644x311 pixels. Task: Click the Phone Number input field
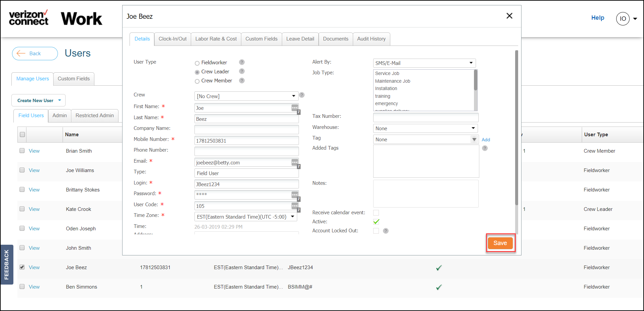[x=246, y=151]
